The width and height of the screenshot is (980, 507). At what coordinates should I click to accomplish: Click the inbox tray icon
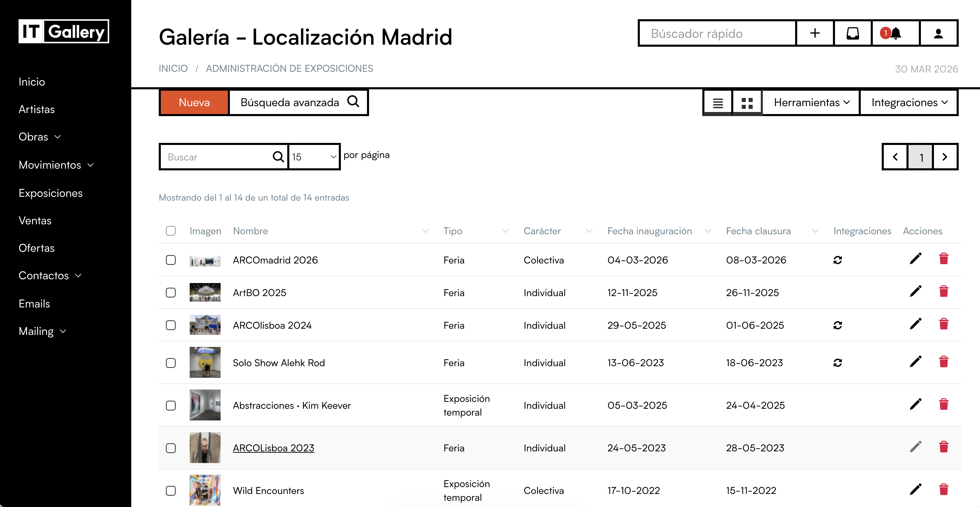coord(853,33)
